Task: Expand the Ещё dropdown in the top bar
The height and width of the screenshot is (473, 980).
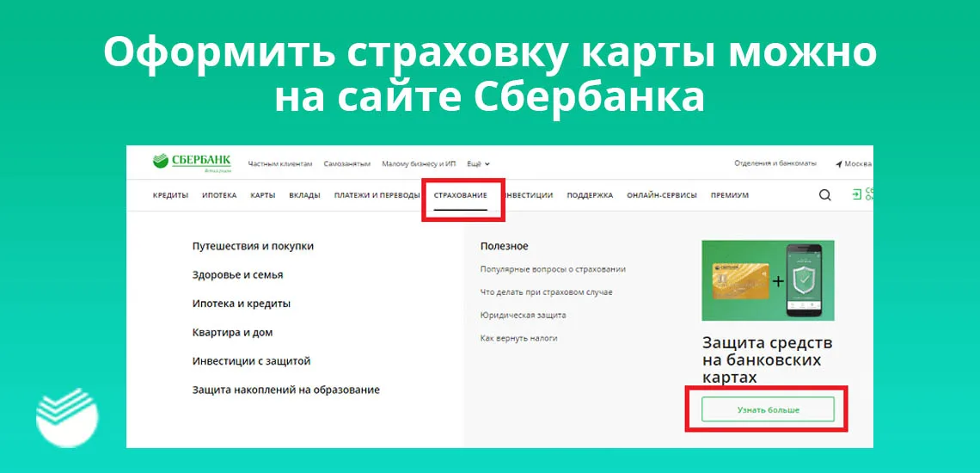Action: (x=478, y=163)
